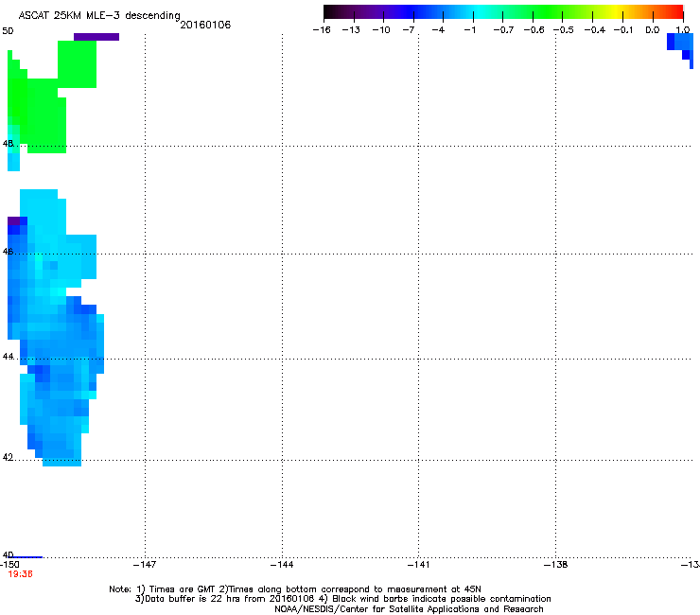700x615 pixels.
Task: Click the NOAA/NESDIS credit line
Action: click(409, 609)
